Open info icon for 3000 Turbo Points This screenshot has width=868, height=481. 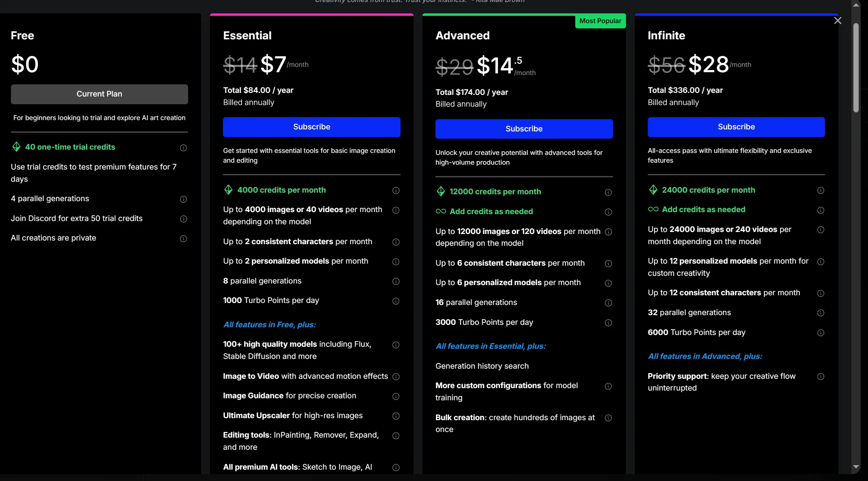608,323
